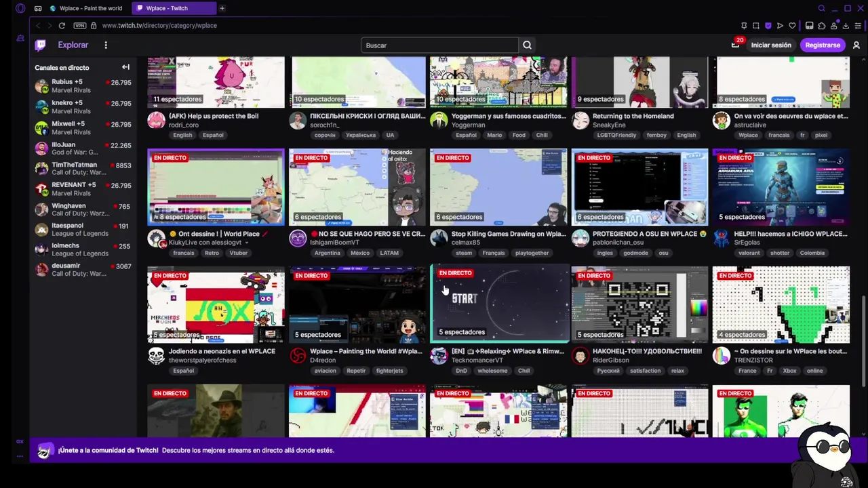Select the Wplace - Twitch tab
The width and height of the screenshot is (868, 488).
tap(173, 8)
